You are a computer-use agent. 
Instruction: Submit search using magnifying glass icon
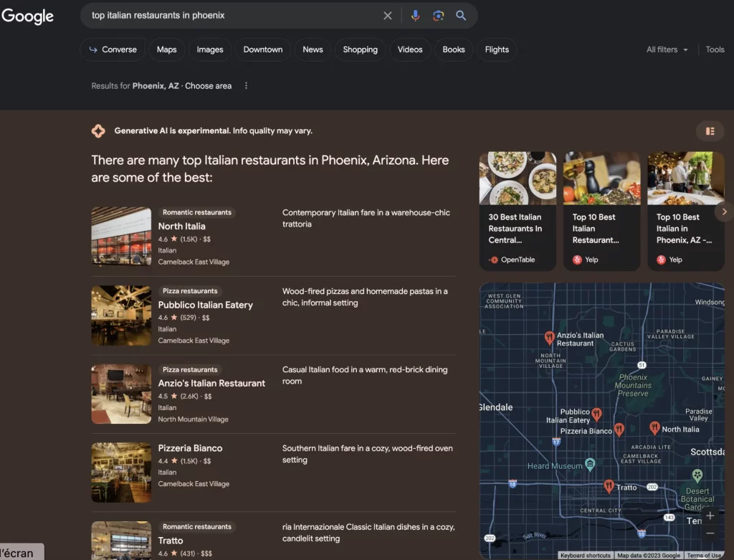point(461,16)
